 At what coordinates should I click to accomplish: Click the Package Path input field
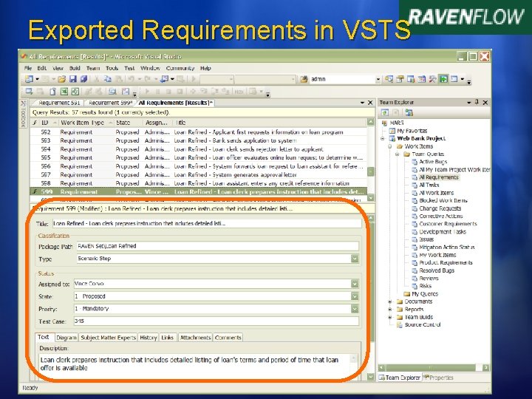click(x=217, y=246)
